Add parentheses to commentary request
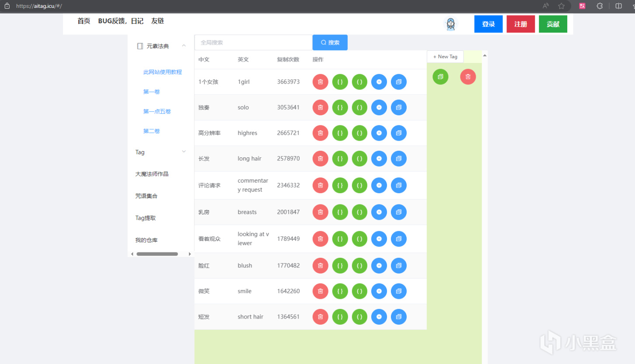This screenshot has height=364, width=635. [x=359, y=185]
